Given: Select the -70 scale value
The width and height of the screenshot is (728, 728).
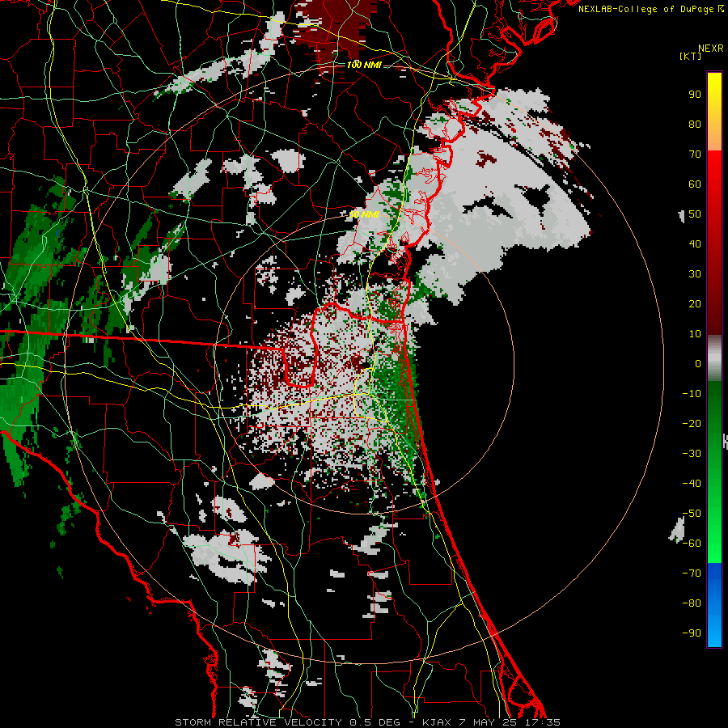Looking at the screenshot, I should click(x=692, y=574).
